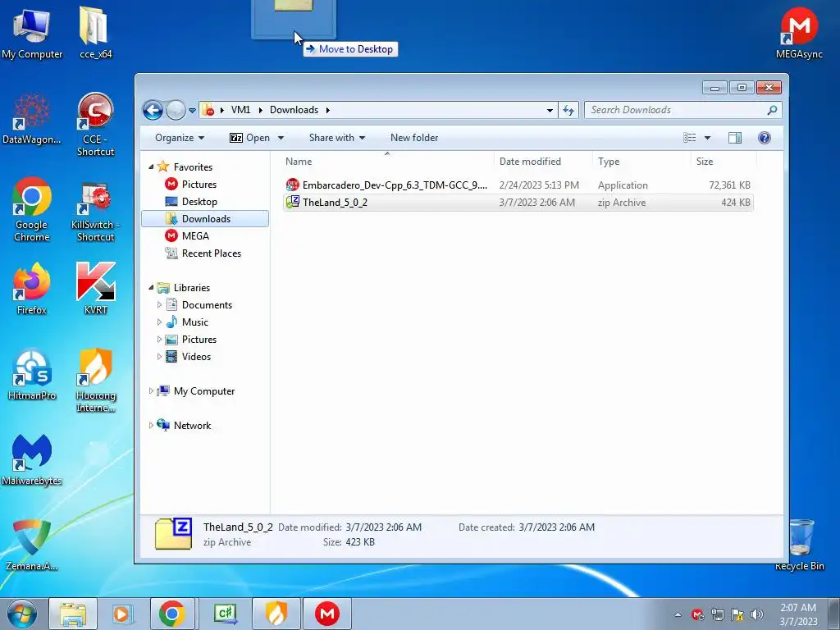Viewport: 840px width, 630px height.
Task: Open Action Center flag tray icon
Action: [x=737, y=614]
